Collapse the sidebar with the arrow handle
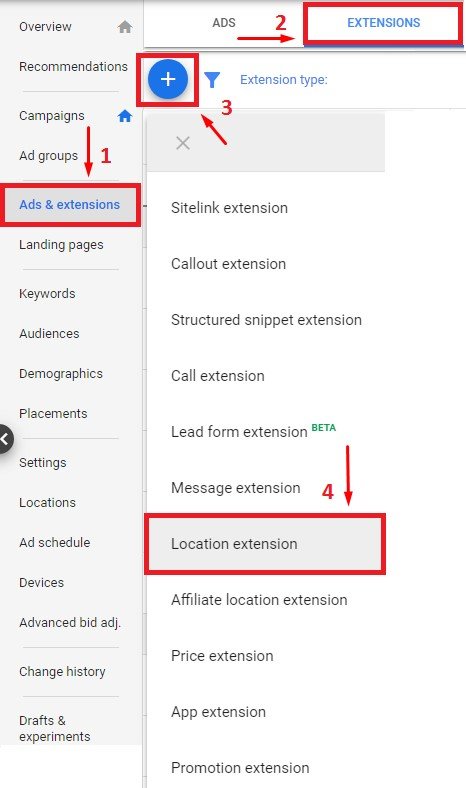Screen dimensions: 466x788 coord(5,439)
